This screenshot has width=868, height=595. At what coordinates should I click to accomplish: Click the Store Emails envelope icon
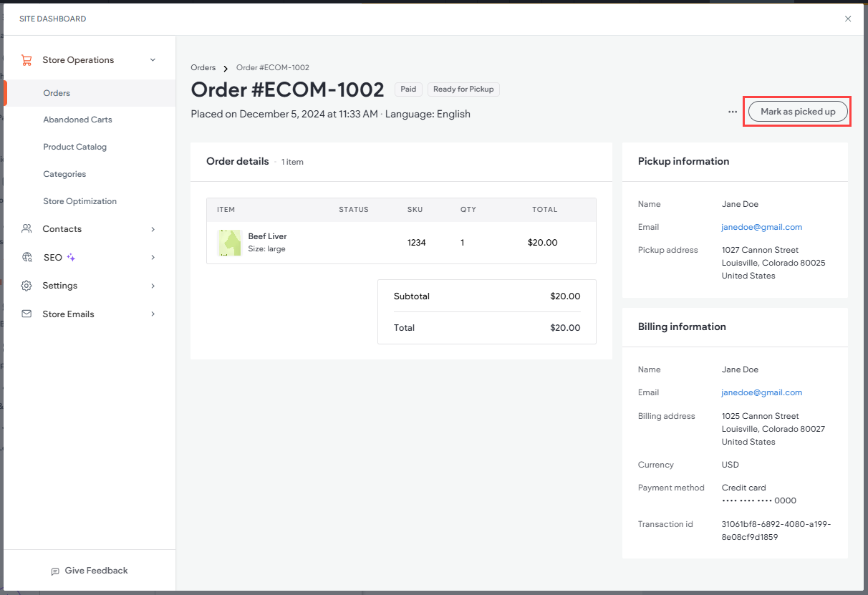click(x=27, y=314)
